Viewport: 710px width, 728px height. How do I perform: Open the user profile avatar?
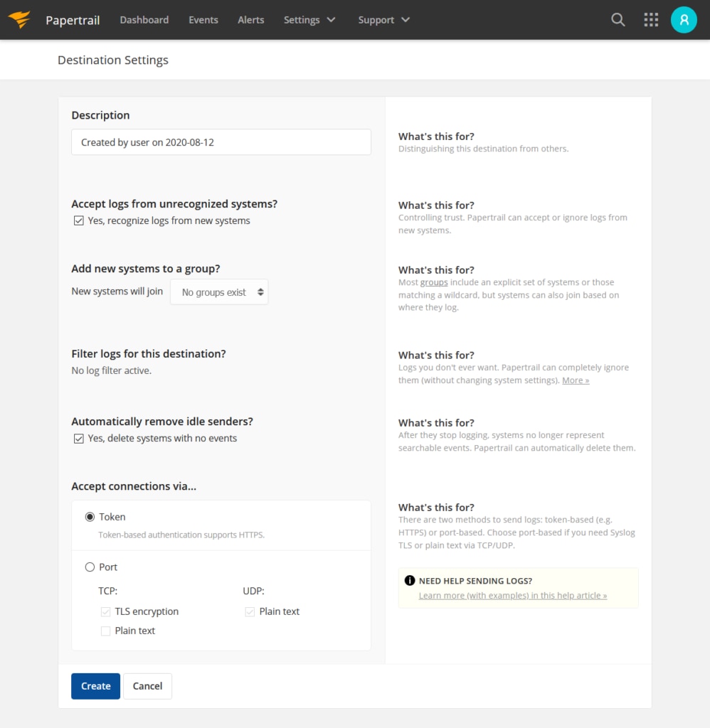click(684, 19)
